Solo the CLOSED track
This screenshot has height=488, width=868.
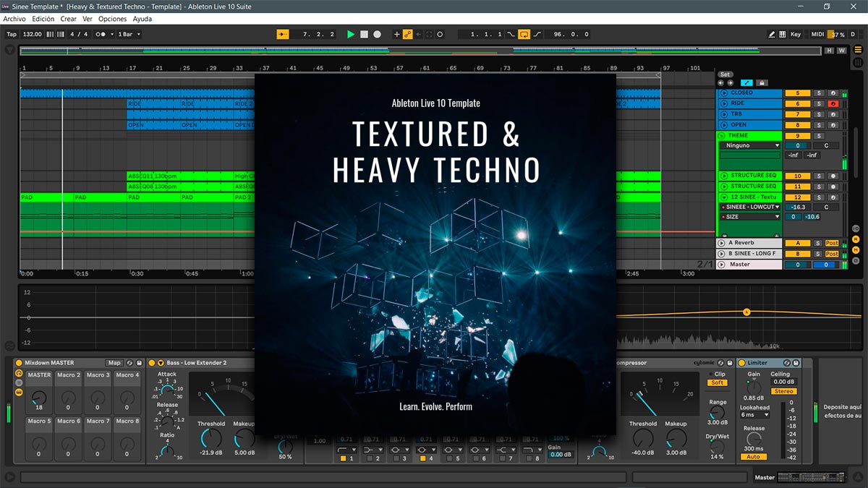pyautogui.click(x=819, y=93)
